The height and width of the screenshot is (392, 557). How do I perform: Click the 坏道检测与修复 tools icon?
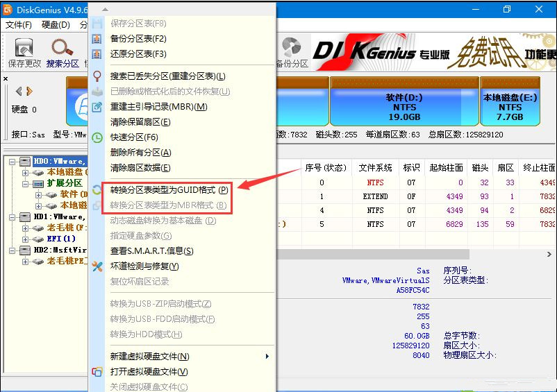97,266
